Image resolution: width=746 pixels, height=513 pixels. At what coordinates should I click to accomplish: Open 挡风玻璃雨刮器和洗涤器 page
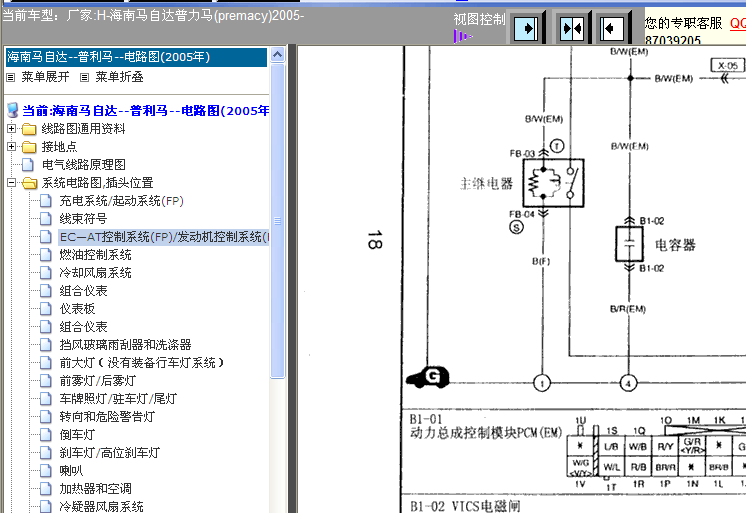pos(125,345)
